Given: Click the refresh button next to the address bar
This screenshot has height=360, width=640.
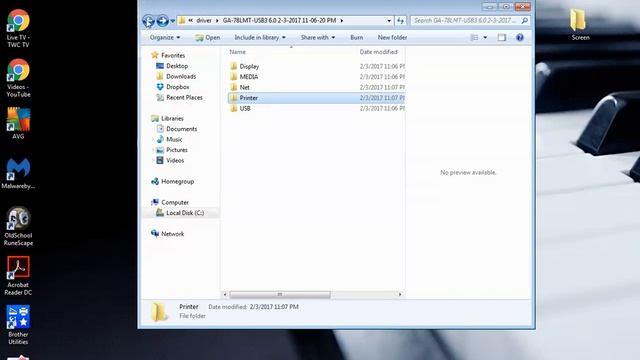Looking at the screenshot, I should [x=400, y=20].
